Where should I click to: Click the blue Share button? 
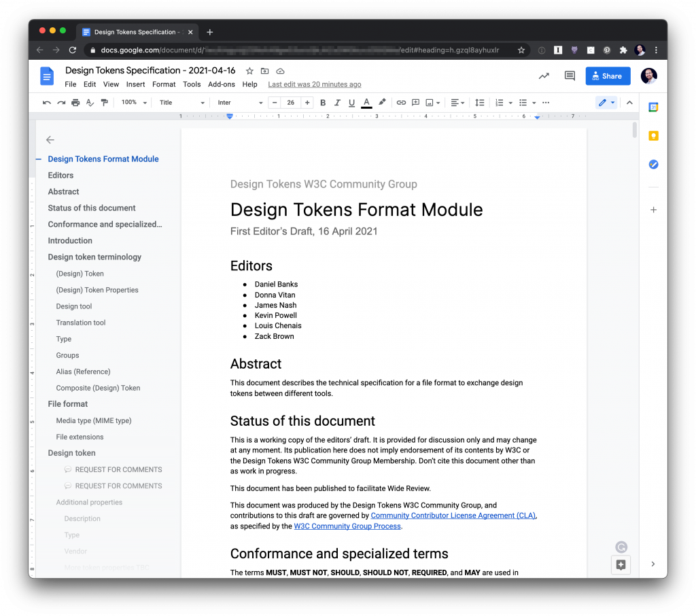608,76
